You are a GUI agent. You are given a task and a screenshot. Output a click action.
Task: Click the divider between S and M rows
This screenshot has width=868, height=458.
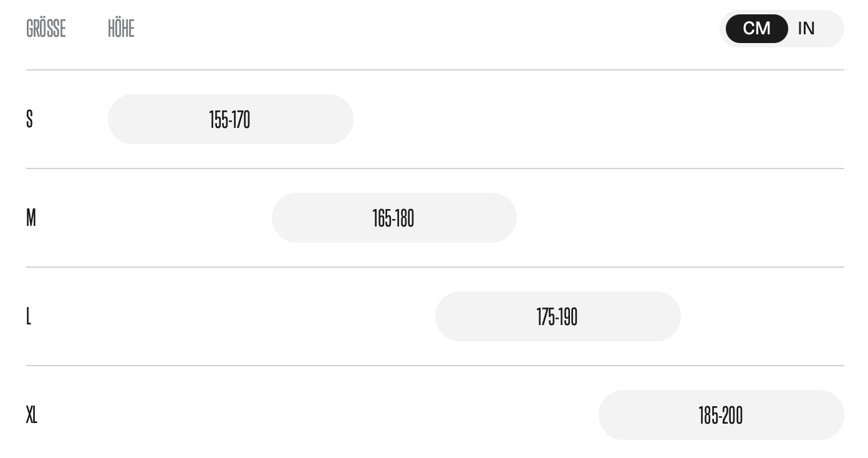435,168
